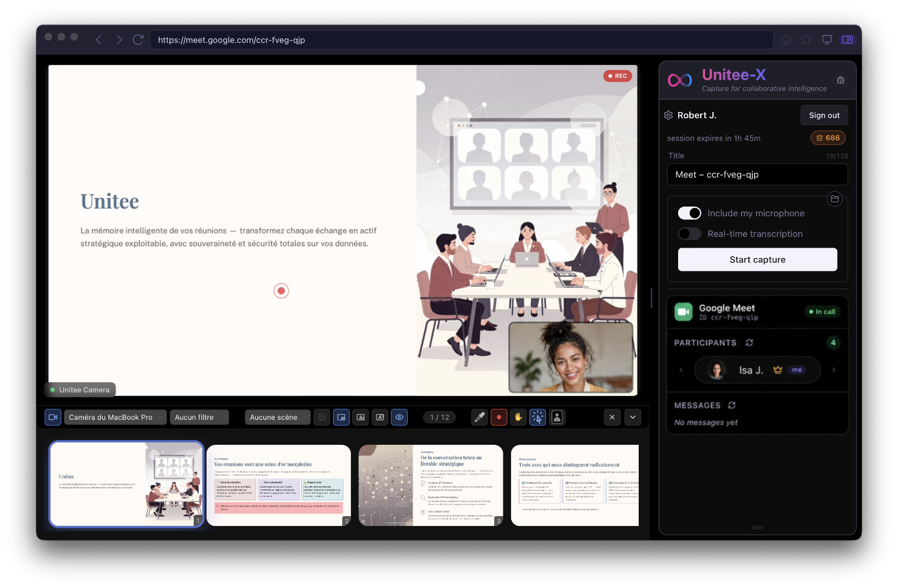The width and height of the screenshot is (898, 588).
Task: Collapse the toolbar with the chevron down
Action: click(x=633, y=417)
